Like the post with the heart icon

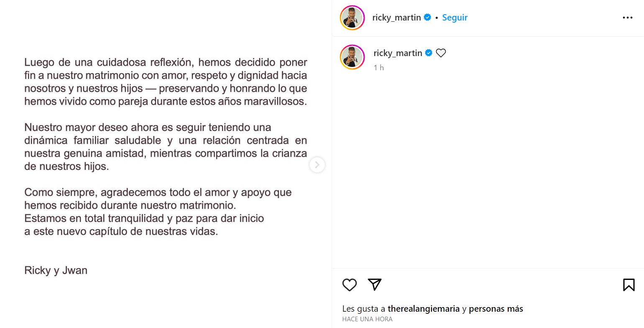pos(350,285)
